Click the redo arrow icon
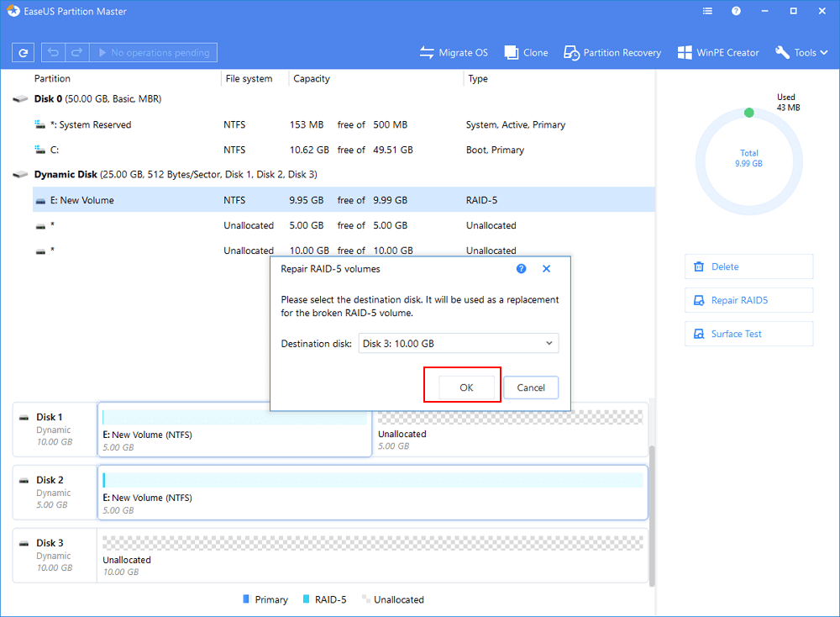The height and width of the screenshot is (617, 840). [x=76, y=52]
